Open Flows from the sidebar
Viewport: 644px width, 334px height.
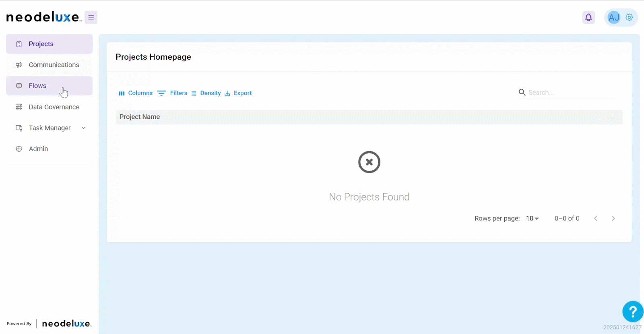37,86
